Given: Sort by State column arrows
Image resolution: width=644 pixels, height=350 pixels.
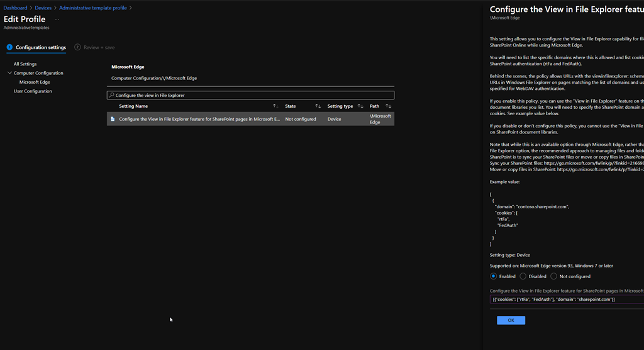Looking at the screenshot, I should [x=318, y=106].
